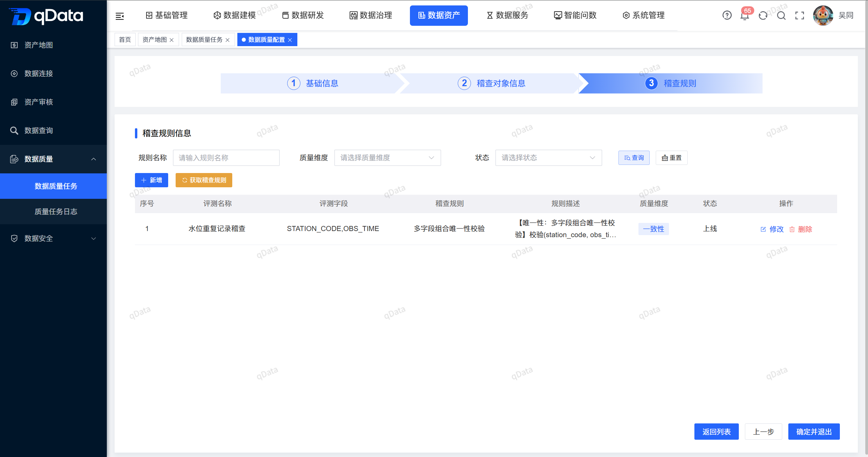This screenshot has height=457, width=868.
Task: Open 数据研发 top menu
Action: (x=303, y=15)
